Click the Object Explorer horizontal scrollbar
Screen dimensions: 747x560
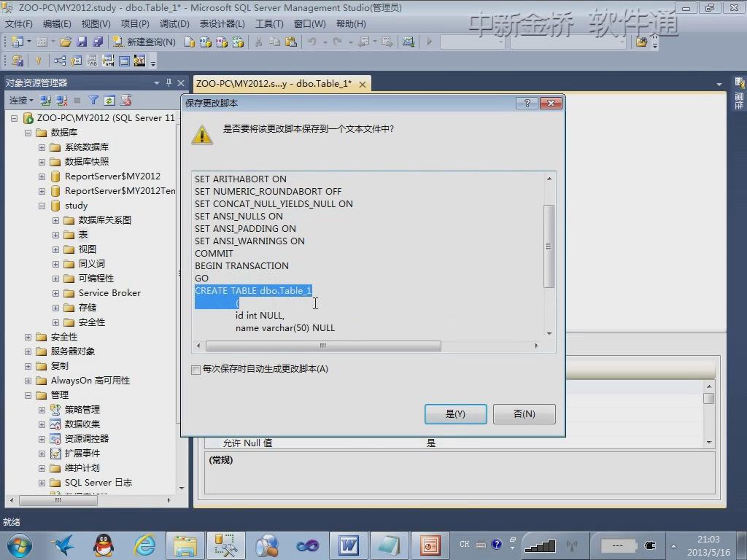coord(58,500)
